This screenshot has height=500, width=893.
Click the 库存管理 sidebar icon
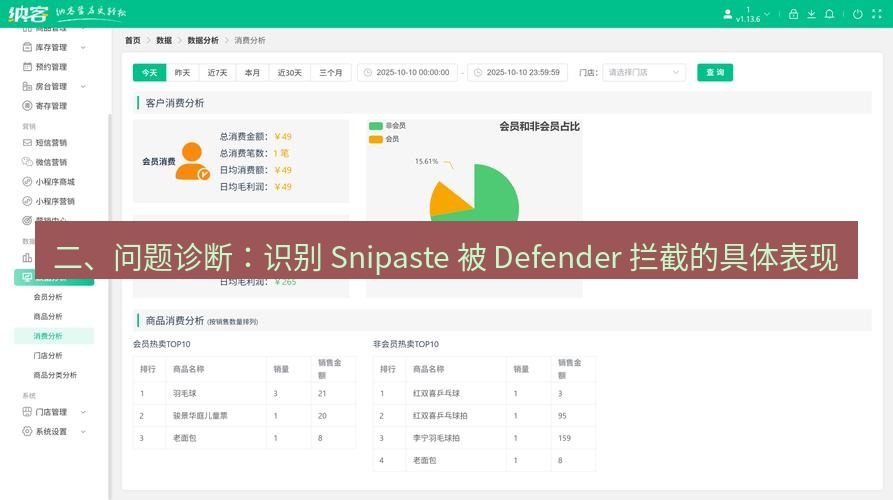[27, 47]
